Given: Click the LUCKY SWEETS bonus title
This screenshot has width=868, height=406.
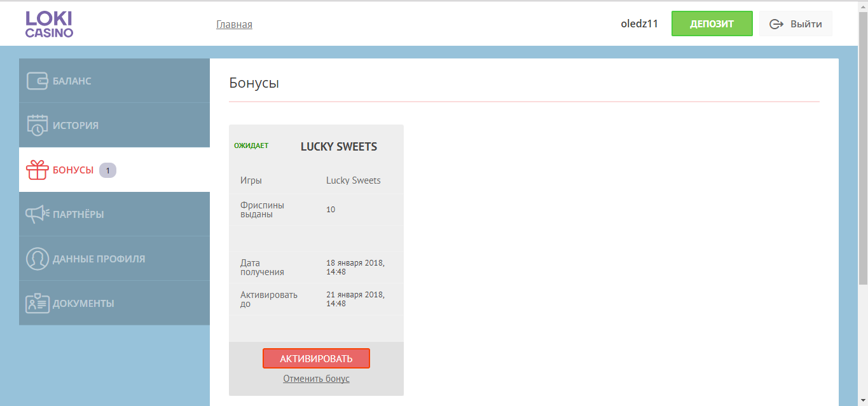Looking at the screenshot, I should 339,147.
